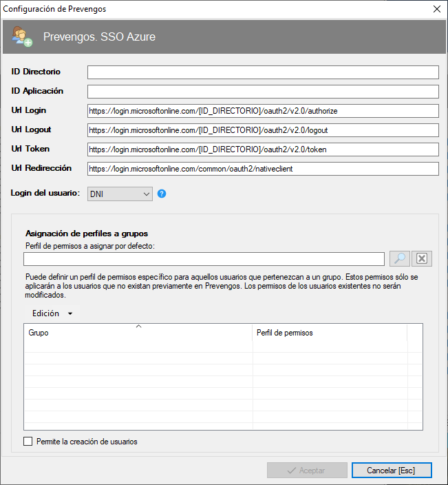Click the Url Token input field

tap(263, 149)
